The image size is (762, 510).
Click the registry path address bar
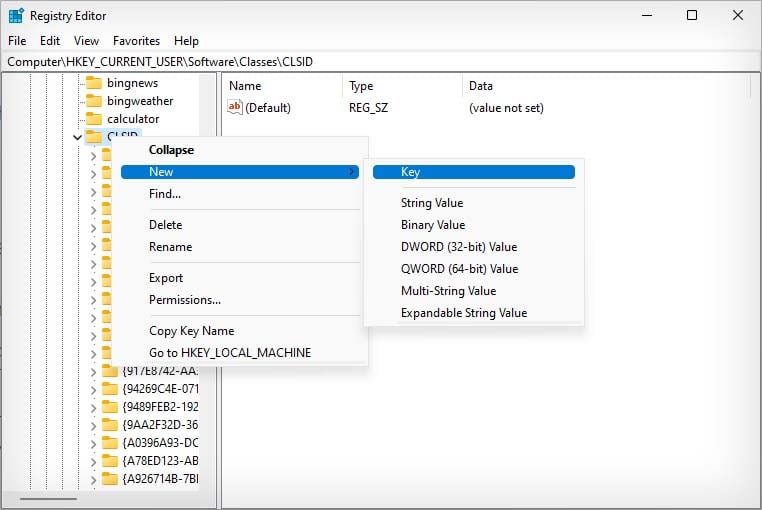coord(381,62)
